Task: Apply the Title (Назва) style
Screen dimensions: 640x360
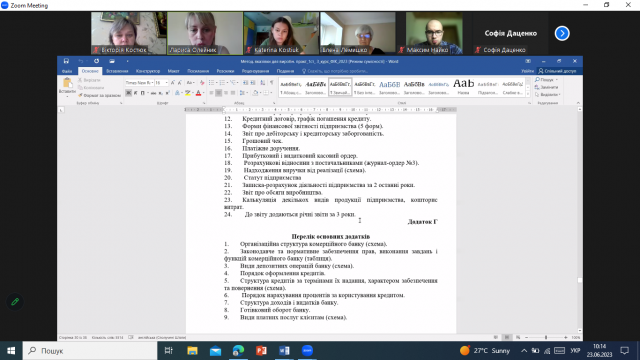Action: (x=463, y=87)
